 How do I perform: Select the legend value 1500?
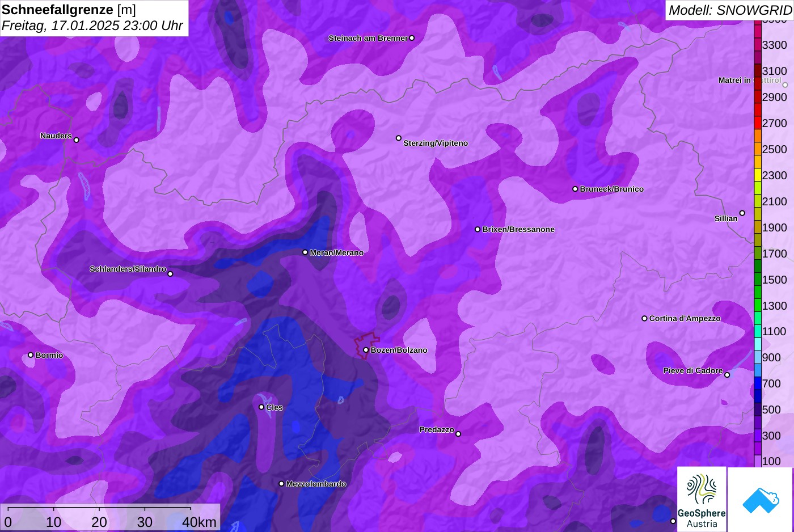(774, 280)
